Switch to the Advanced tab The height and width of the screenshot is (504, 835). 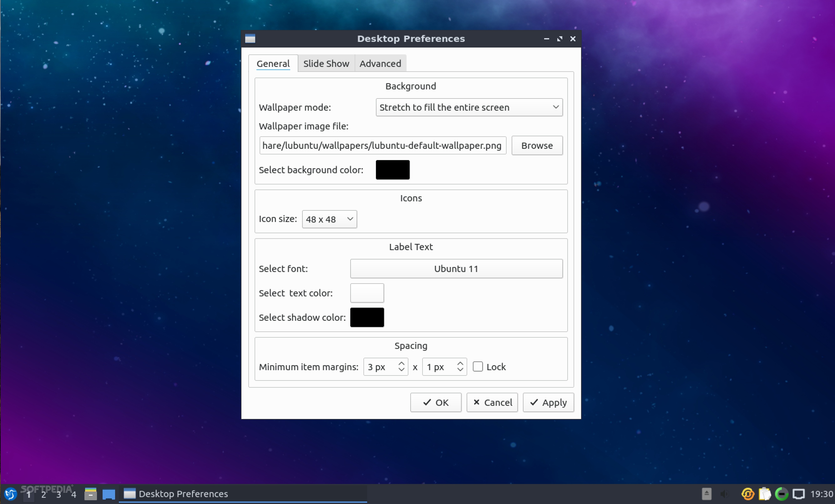[380, 64]
